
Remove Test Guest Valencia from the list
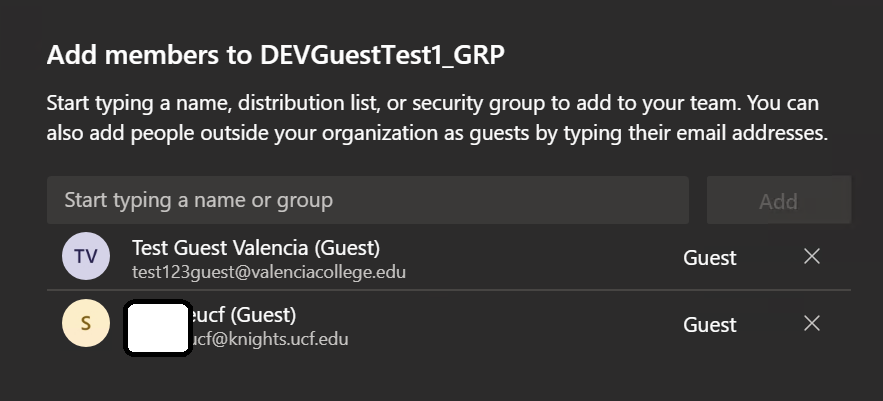(811, 257)
